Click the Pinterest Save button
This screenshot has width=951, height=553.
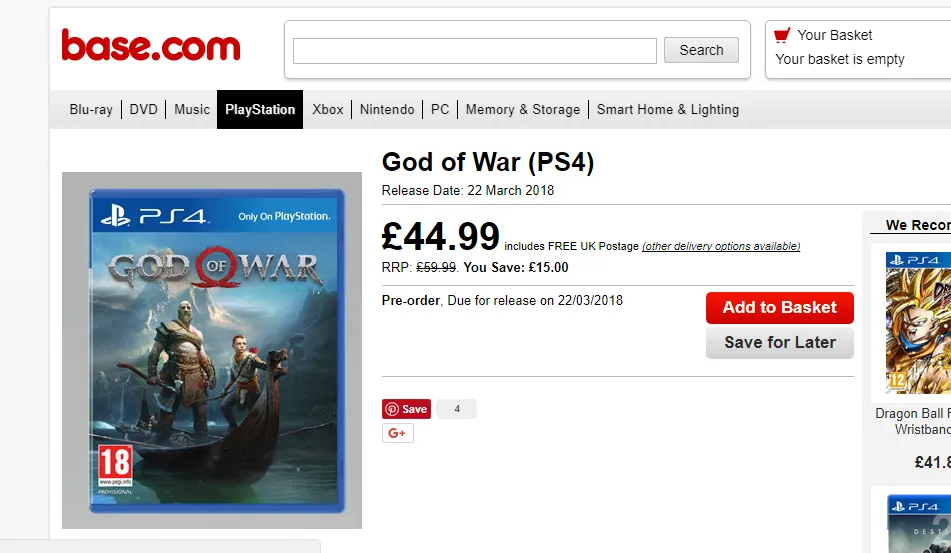tap(406, 409)
